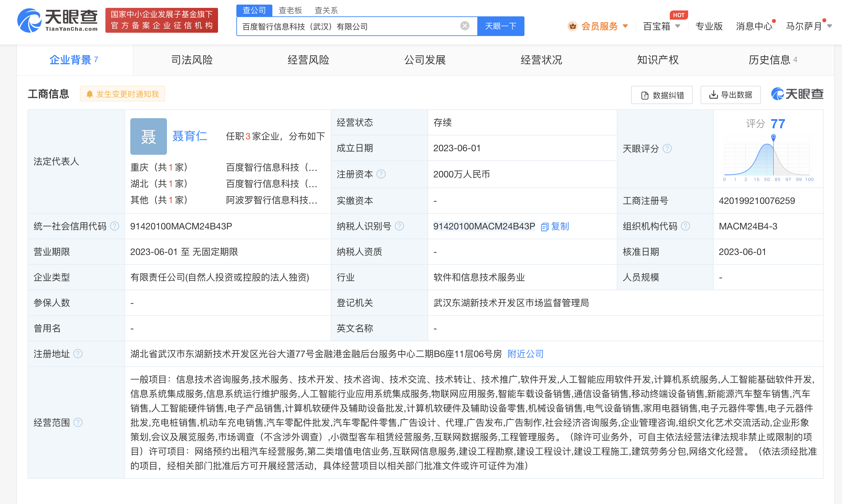Open 企业背景 tab

75,60
